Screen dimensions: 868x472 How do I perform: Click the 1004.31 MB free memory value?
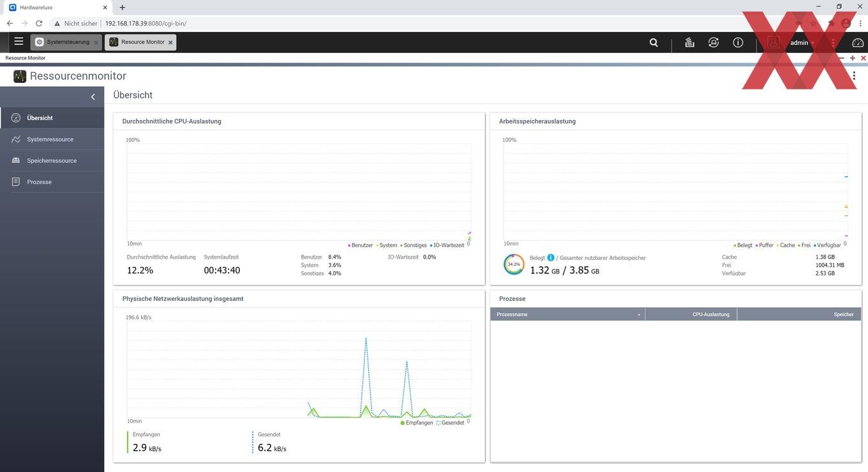click(x=830, y=265)
